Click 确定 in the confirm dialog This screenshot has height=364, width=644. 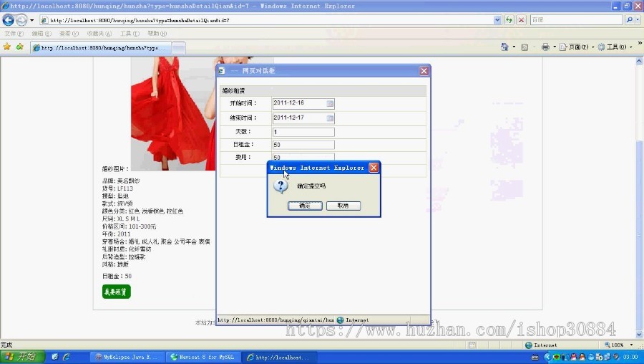[305, 206]
